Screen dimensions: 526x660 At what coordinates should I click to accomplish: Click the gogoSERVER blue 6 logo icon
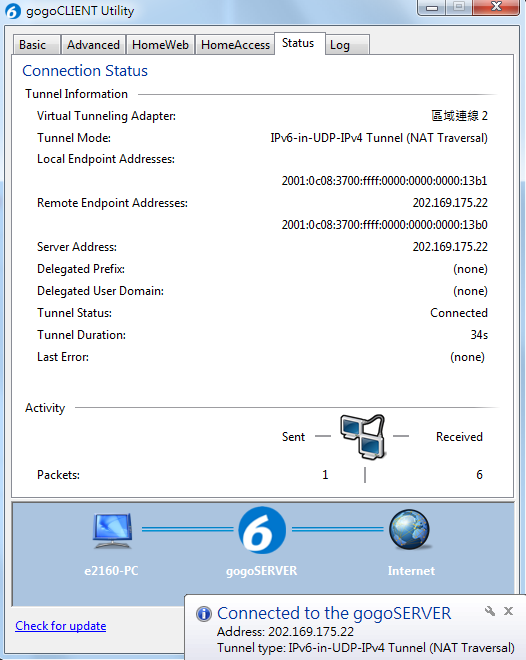pyautogui.click(x=262, y=530)
